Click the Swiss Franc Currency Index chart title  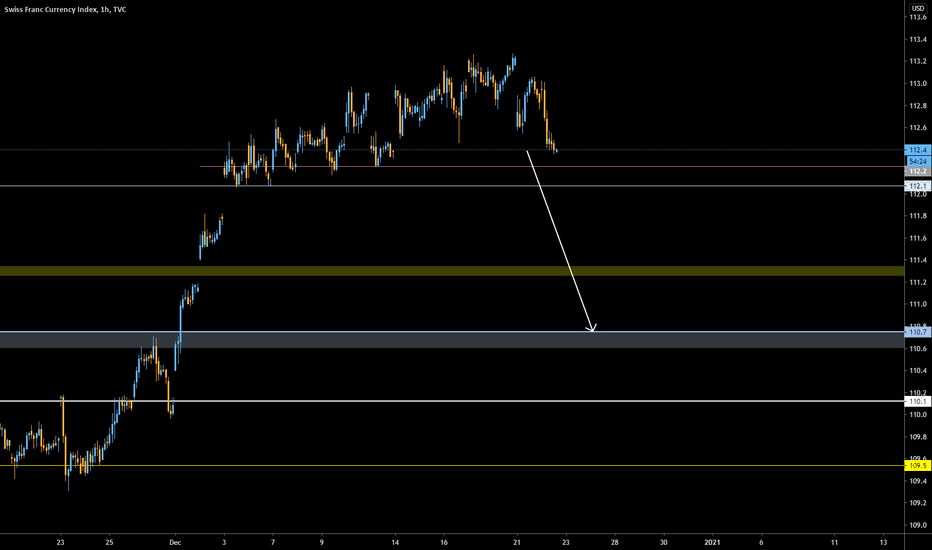click(65, 9)
